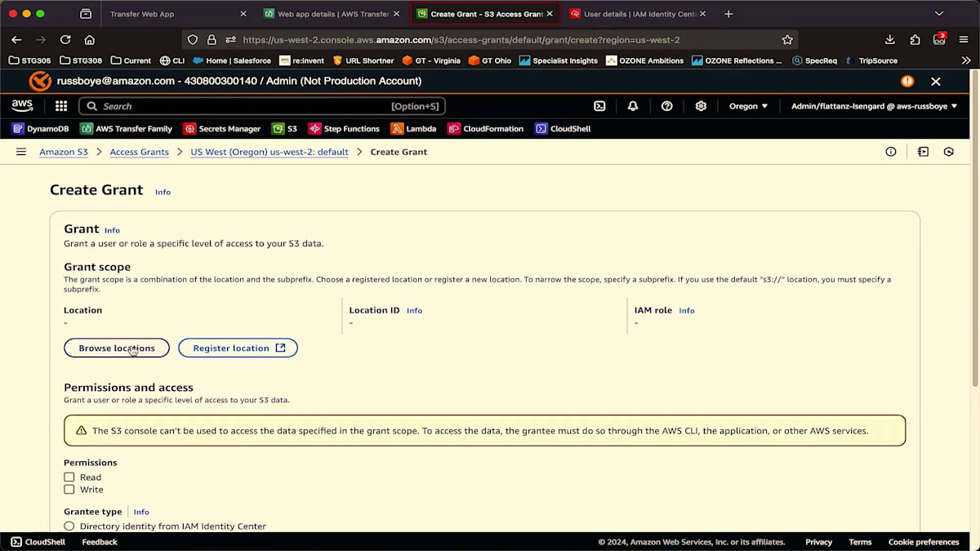The width and height of the screenshot is (980, 551).
Task: Expand the browser tab list chevron
Action: (939, 14)
